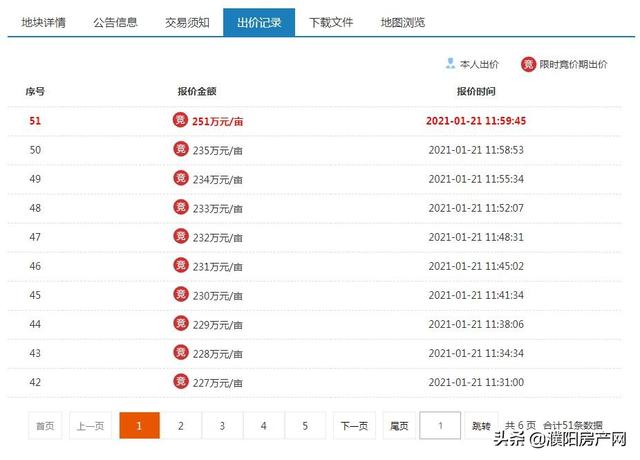Click the 下一页 next-page button
The image size is (640, 460).
tap(354, 426)
